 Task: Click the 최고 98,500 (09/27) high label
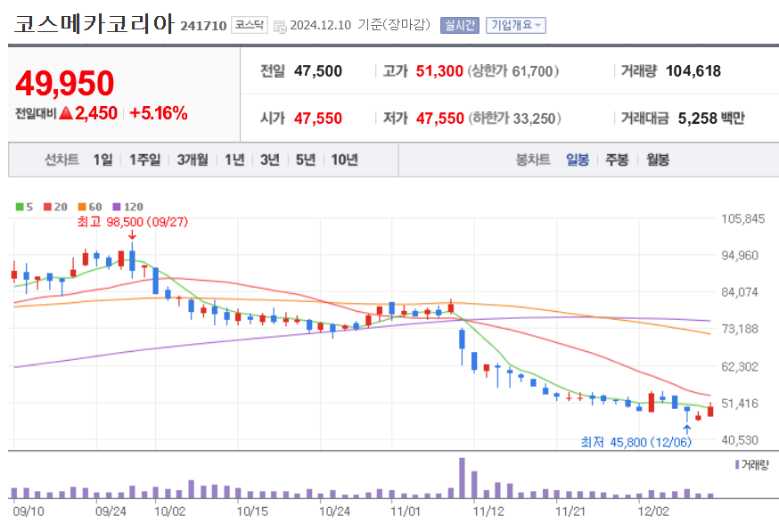pos(133,222)
